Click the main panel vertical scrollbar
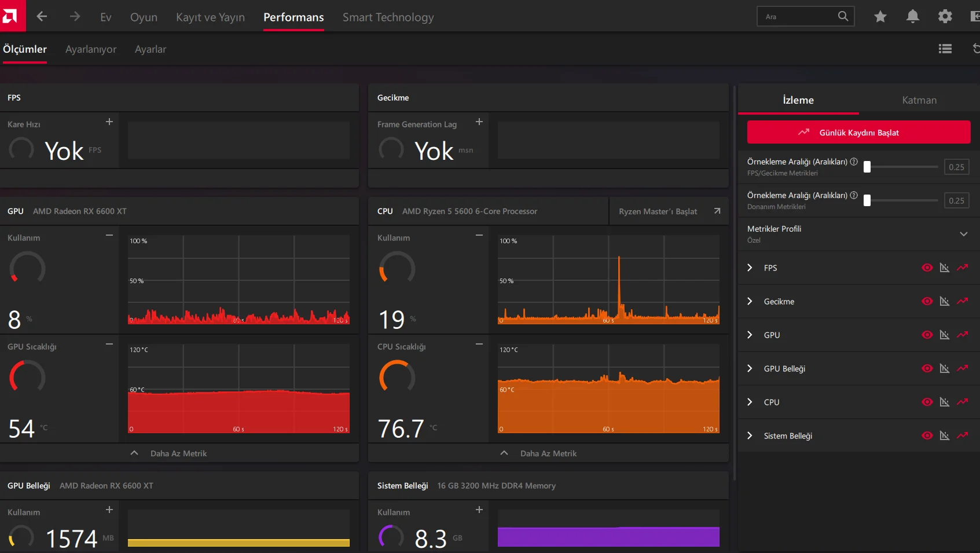The height and width of the screenshot is (553, 980). point(734,284)
